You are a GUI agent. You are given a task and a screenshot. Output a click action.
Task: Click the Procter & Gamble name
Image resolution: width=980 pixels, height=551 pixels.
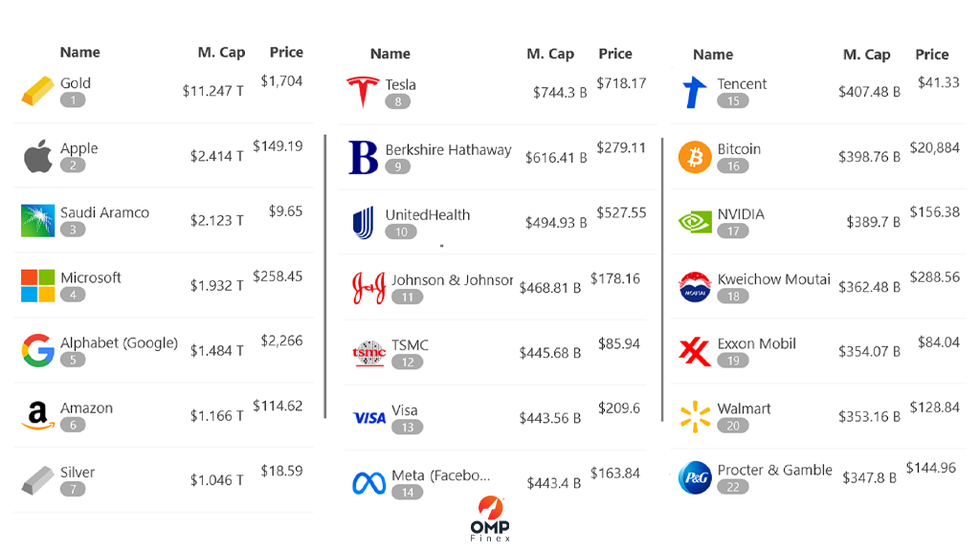pyautogui.click(x=774, y=470)
